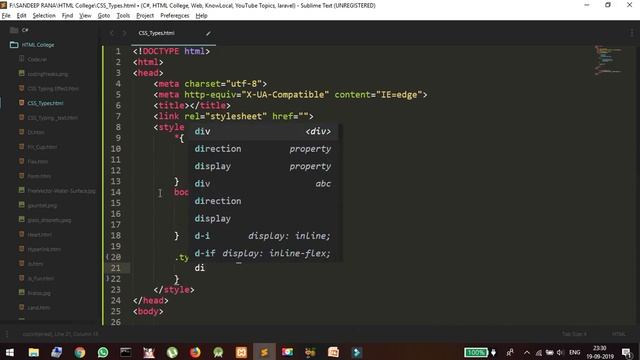Select plain 'direction' suggestion without type label
Image resolution: width=640 pixels, height=360 pixels.
[x=264, y=201]
